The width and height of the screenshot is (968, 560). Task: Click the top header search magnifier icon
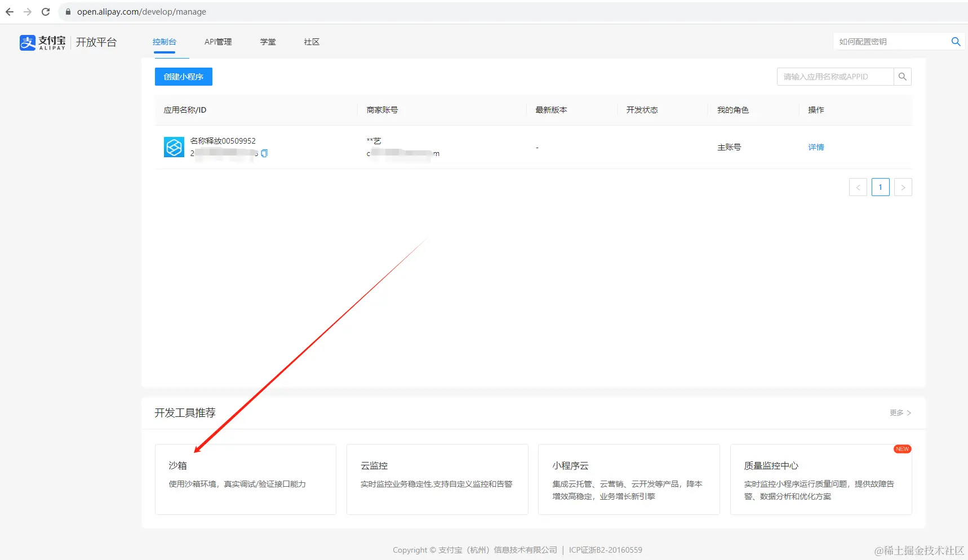pos(956,42)
